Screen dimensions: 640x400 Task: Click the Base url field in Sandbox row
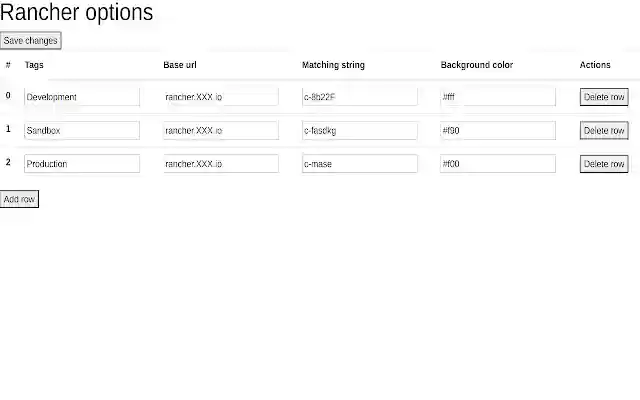click(x=221, y=131)
